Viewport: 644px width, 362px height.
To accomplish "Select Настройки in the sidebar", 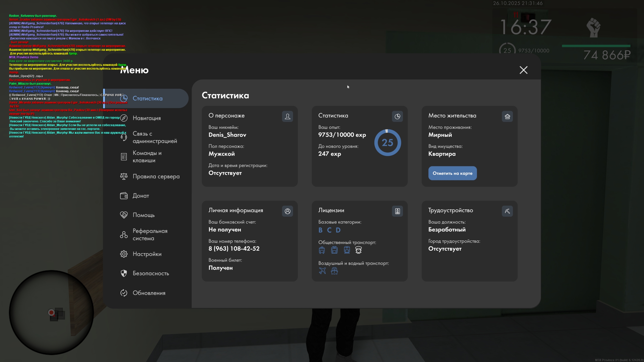I will pos(147,254).
